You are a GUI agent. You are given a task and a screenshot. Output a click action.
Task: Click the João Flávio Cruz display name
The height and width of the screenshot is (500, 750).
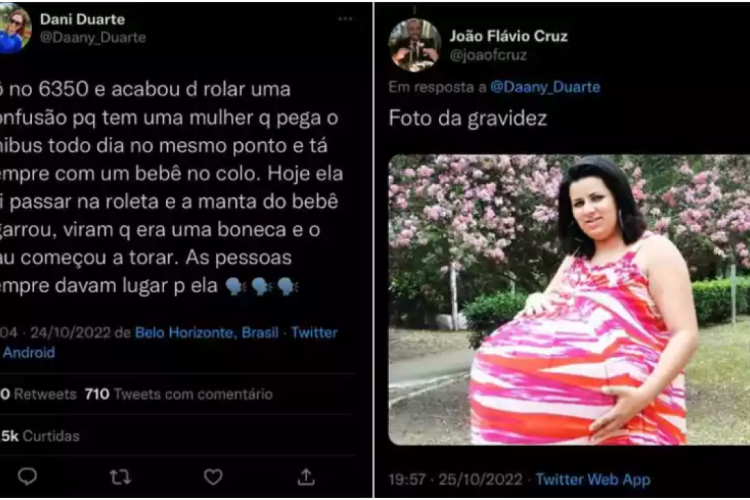pyautogui.click(x=508, y=36)
